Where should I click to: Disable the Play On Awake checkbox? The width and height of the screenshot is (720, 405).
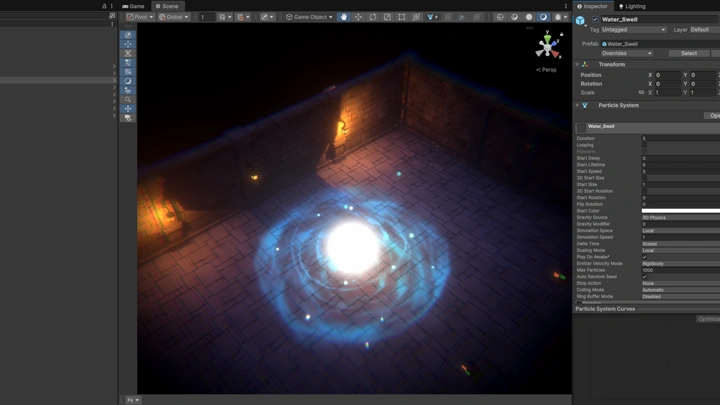[645, 257]
